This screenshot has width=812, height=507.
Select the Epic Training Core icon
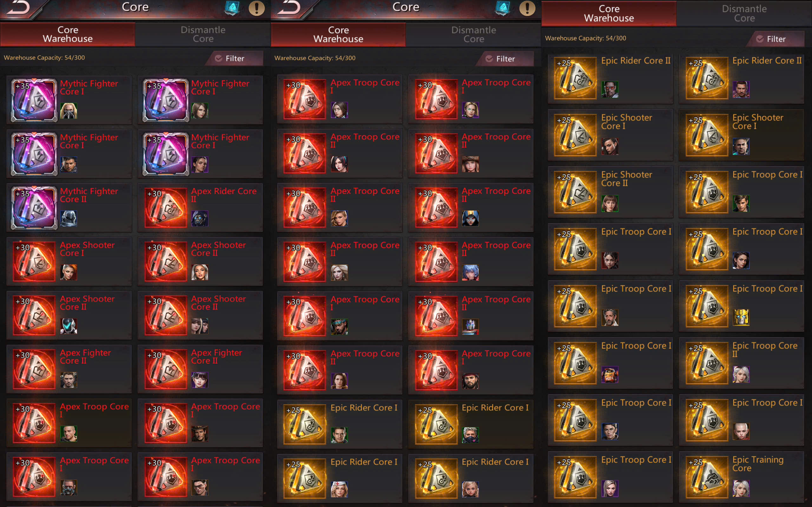(x=707, y=477)
